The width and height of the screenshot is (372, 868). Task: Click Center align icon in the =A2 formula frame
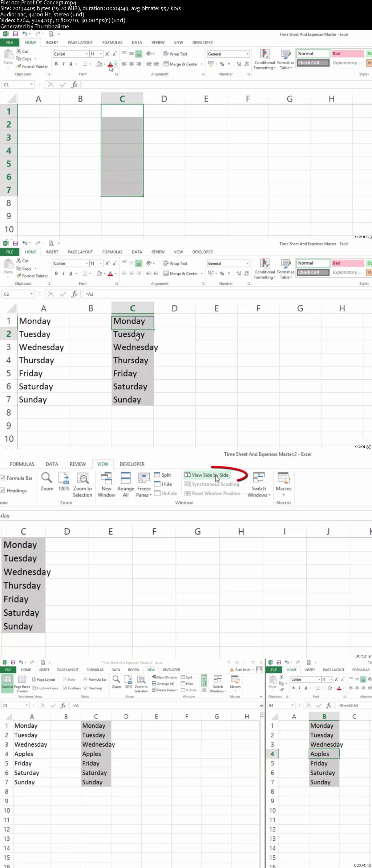pos(132,273)
